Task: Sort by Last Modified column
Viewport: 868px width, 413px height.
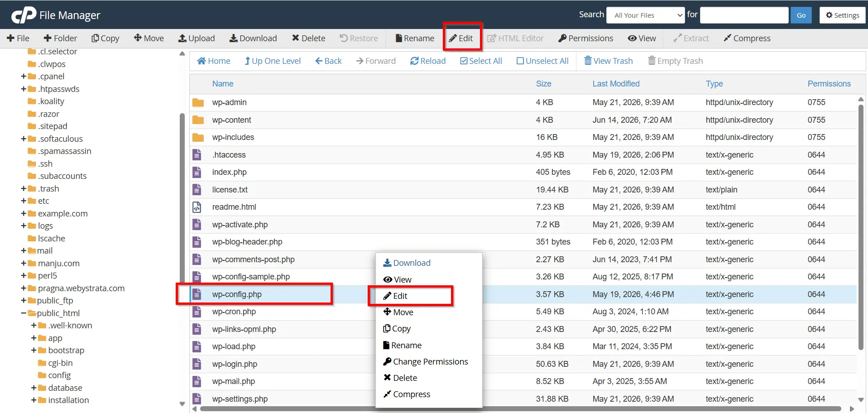Action: (616, 84)
